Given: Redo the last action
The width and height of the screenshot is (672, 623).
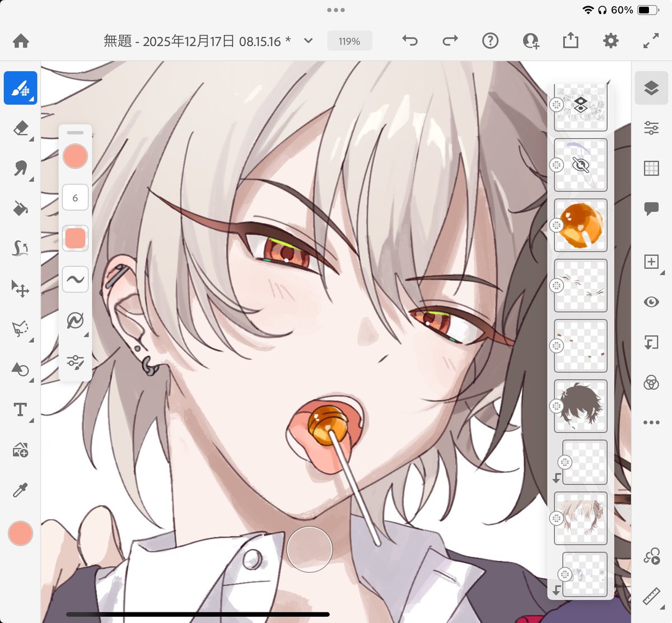Looking at the screenshot, I should click(x=450, y=41).
